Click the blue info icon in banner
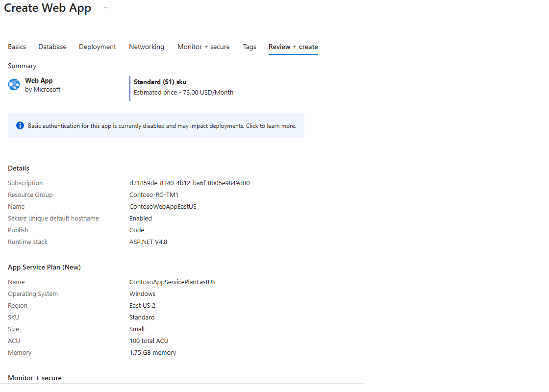Image resolution: width=549 pixels, height=392 pixels. [x=20, y=126]
